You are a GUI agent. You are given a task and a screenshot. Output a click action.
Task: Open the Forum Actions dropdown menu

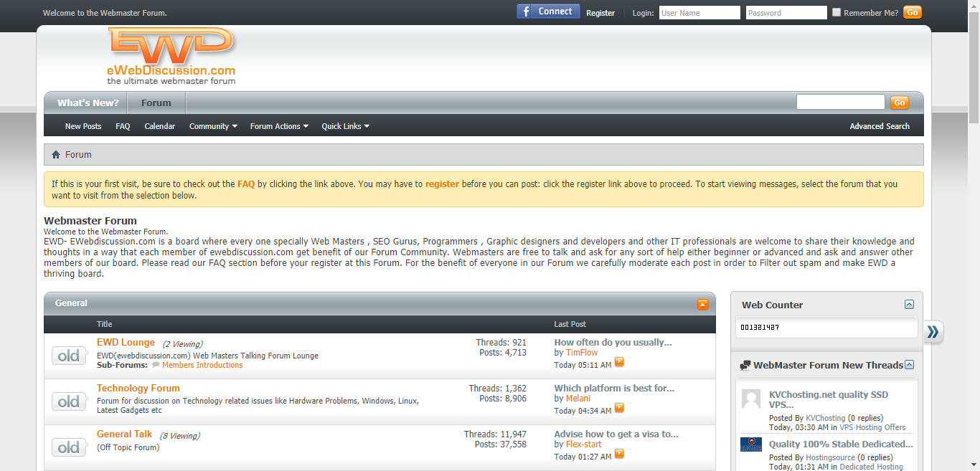[279, 126]
